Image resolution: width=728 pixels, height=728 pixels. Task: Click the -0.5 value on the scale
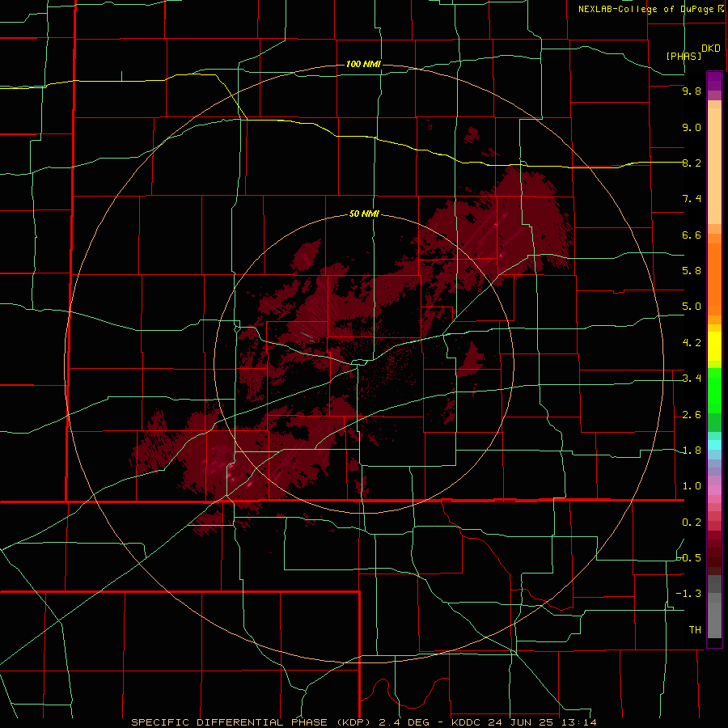[688, 557]
